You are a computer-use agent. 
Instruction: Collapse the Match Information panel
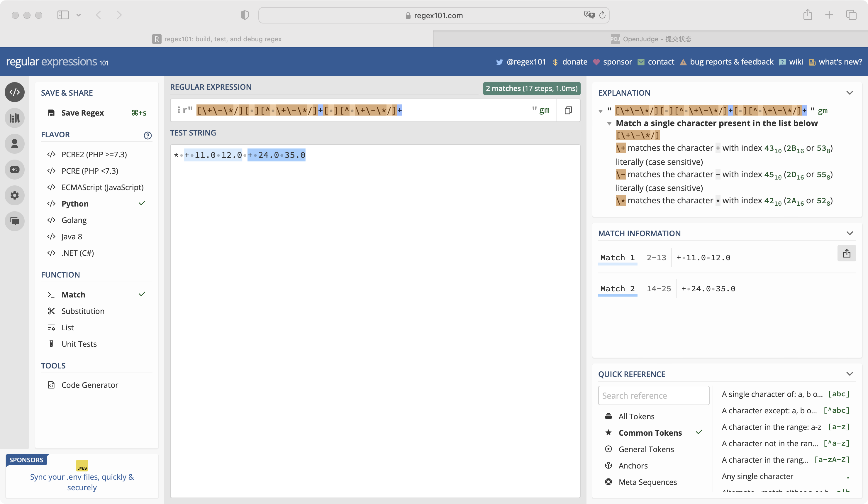point(850,234)
